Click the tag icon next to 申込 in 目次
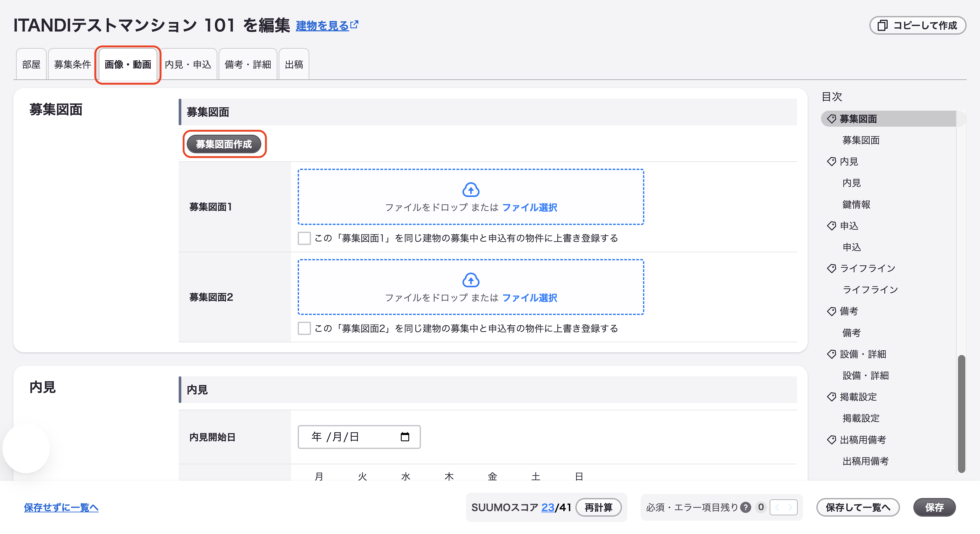The height and width of the screenshot is (534, 980). tap(832, 226)
